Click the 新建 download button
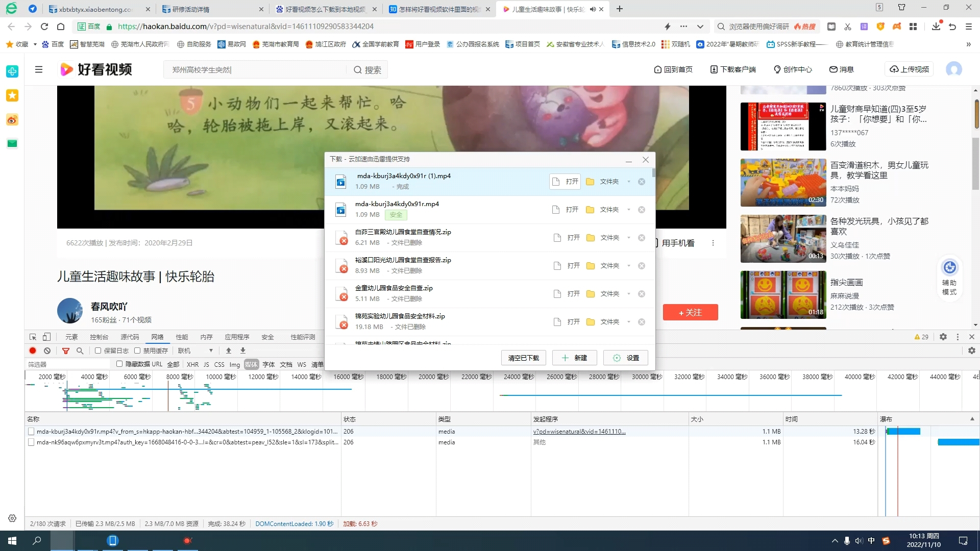980x551 pixels. (575, 358)
